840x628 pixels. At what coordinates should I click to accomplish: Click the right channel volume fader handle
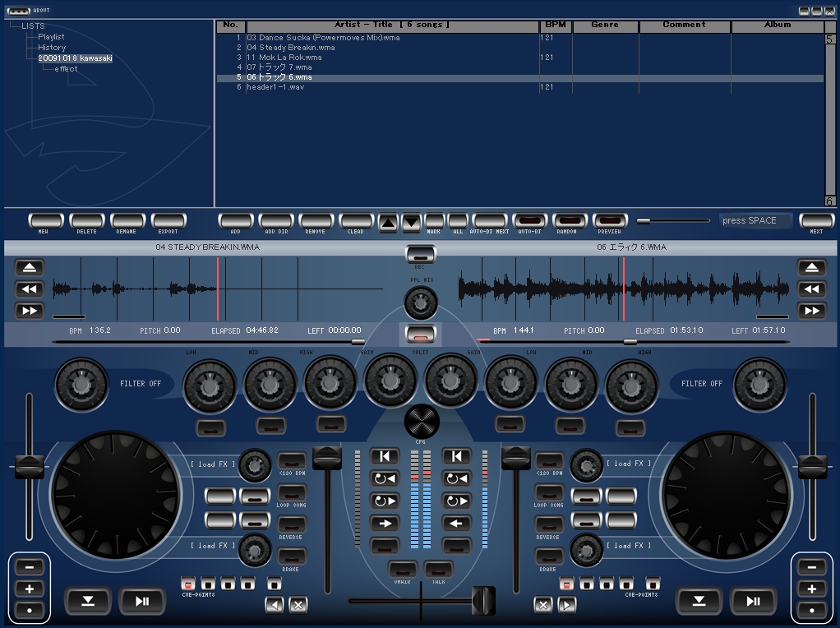click(x=516, y=458)
